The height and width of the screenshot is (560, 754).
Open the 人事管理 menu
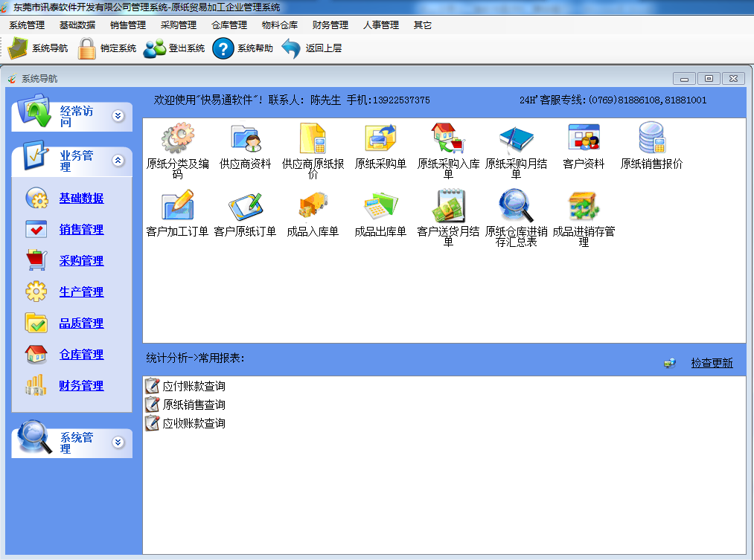coord(380,25)
